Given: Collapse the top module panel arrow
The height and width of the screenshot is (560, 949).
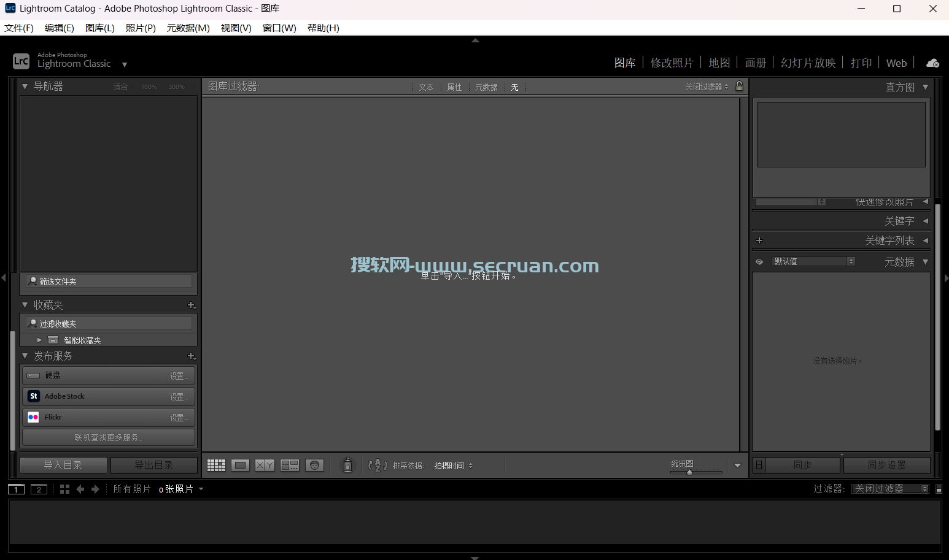Looking at the screenshot, I should coord(475,40).
